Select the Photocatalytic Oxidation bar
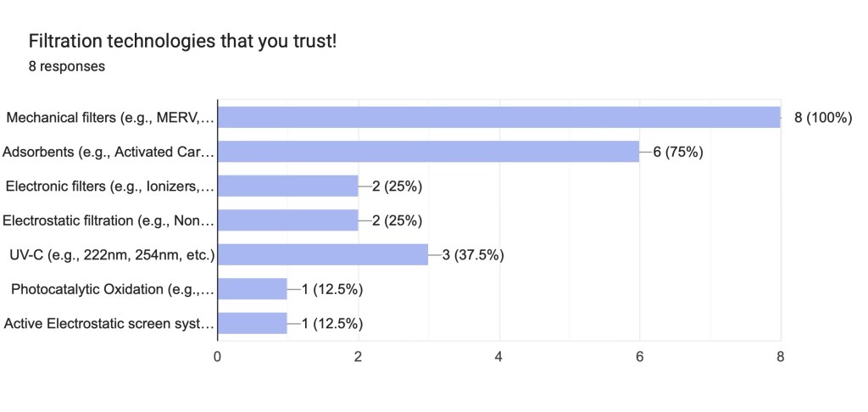The image size is (868, 412). coord(253,289)
